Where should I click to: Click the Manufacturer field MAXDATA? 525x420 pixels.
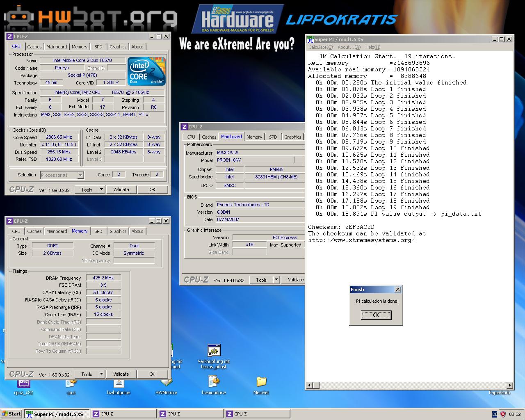260,153
